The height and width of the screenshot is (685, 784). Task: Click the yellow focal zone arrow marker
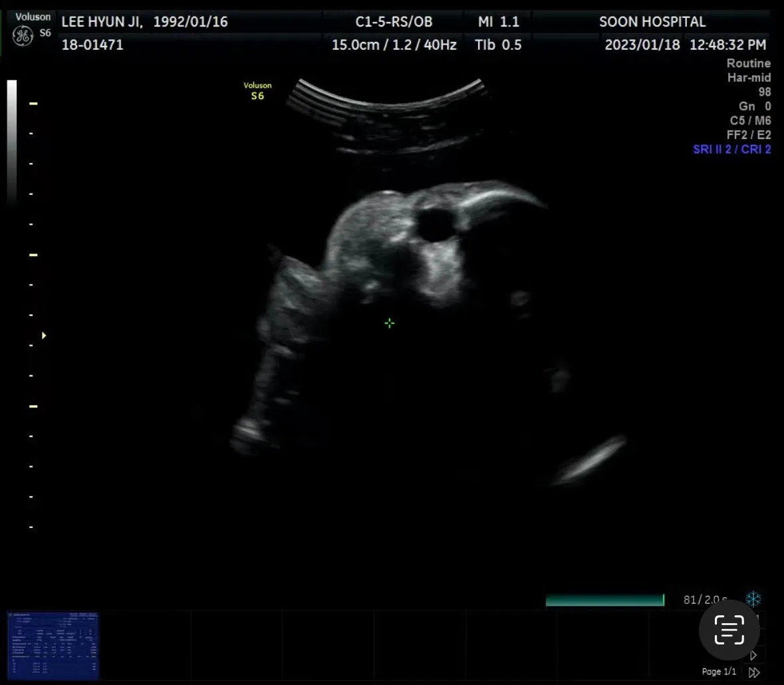(44, 335)
